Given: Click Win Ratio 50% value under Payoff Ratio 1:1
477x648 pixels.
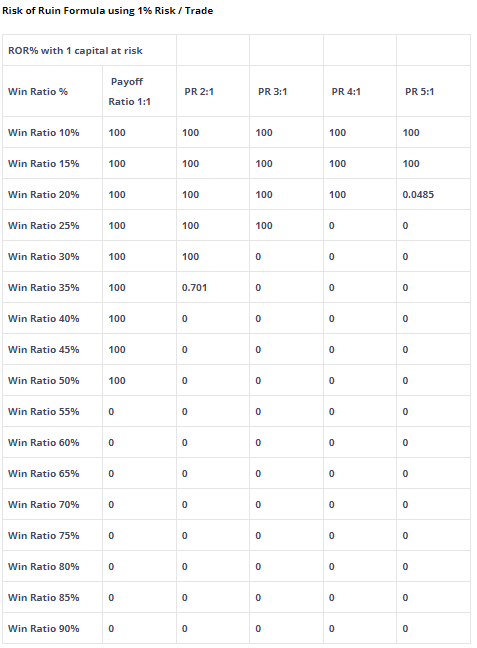Looking at the screenshot, I should (139, 380).
